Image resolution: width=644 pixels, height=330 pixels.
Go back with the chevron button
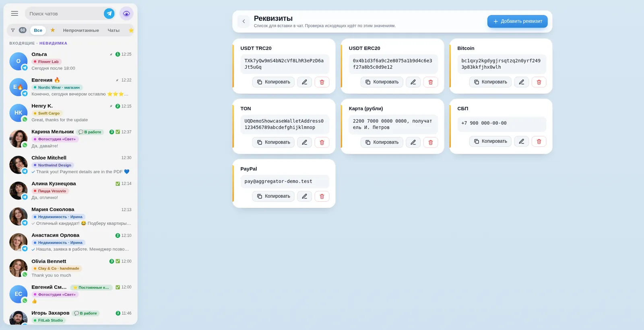click(x=244, y=21)
